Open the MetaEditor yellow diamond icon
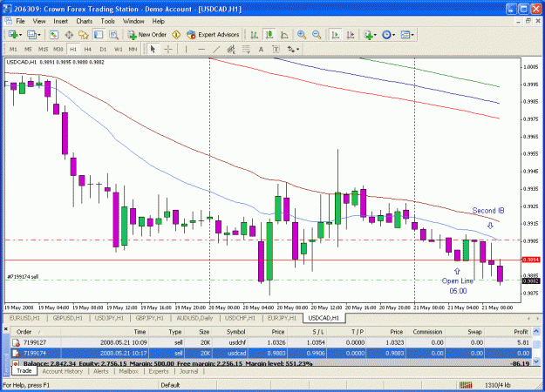The image size is (545, 392). click(176, 35)
